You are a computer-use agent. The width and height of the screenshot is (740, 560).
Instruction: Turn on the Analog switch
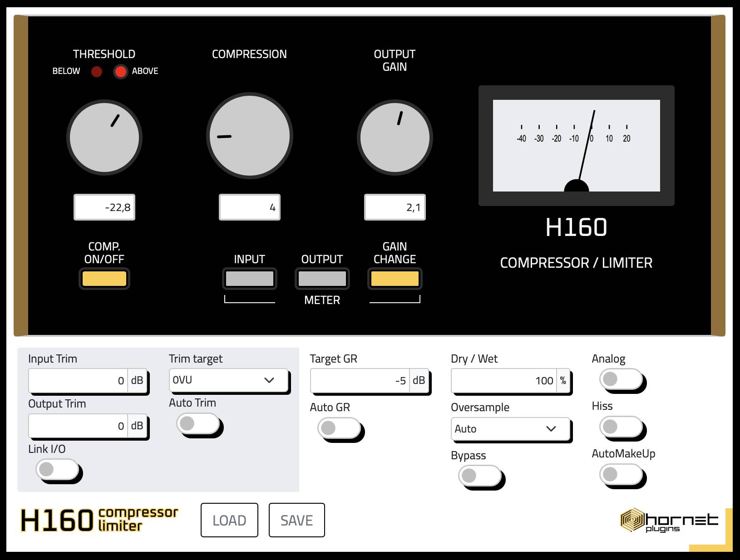pyautogui.click(x=621, y=379)
